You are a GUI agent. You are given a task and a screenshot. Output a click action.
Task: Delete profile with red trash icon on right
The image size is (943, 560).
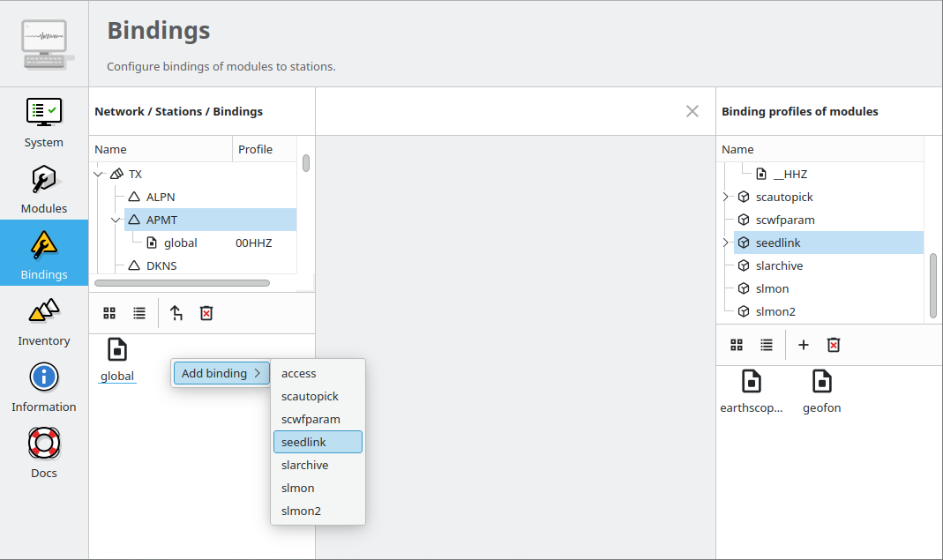(834, 345)
